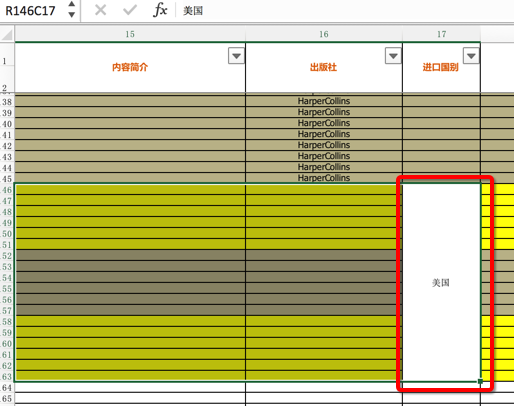Click HarperCollins in row 38

324,101
